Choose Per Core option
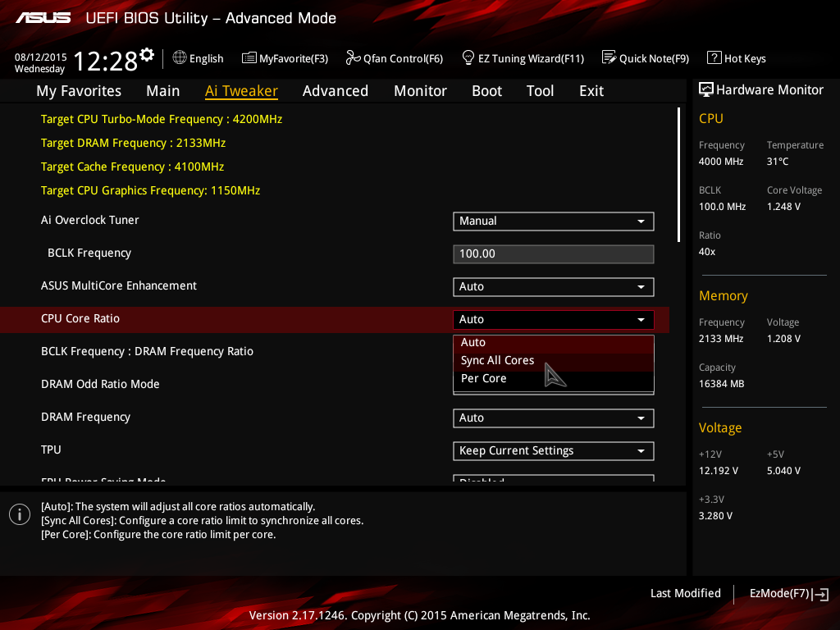 (554, 379)
